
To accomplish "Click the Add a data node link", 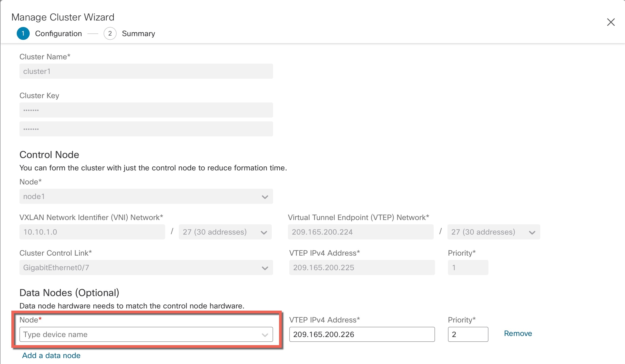I will (x=51, y=355).
